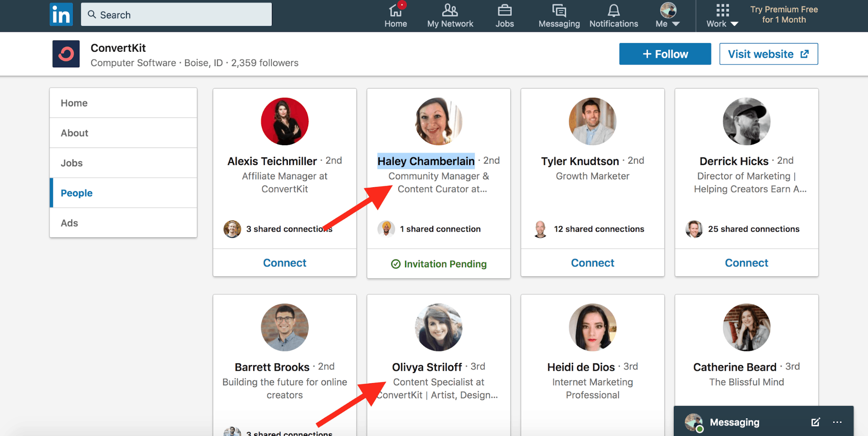Click the ConvertKit company logo
Viewport: 868px width, 436px height.
point(66,54)
